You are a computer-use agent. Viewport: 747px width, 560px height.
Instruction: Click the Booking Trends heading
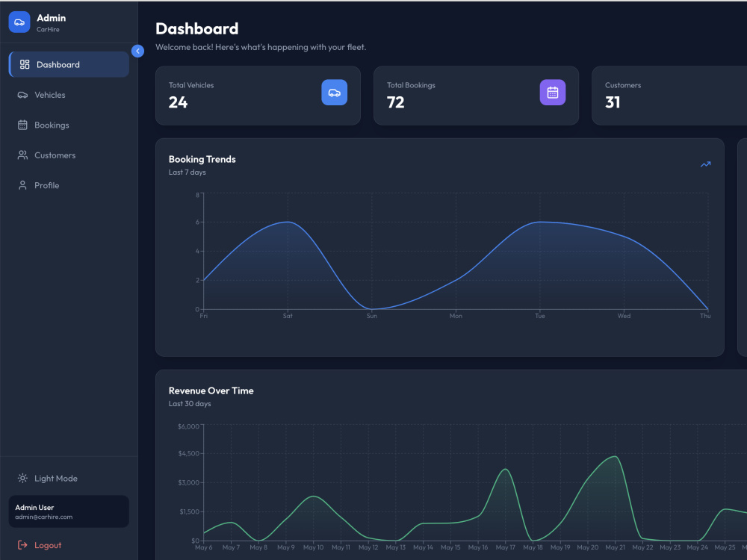[x=202, y=159]
